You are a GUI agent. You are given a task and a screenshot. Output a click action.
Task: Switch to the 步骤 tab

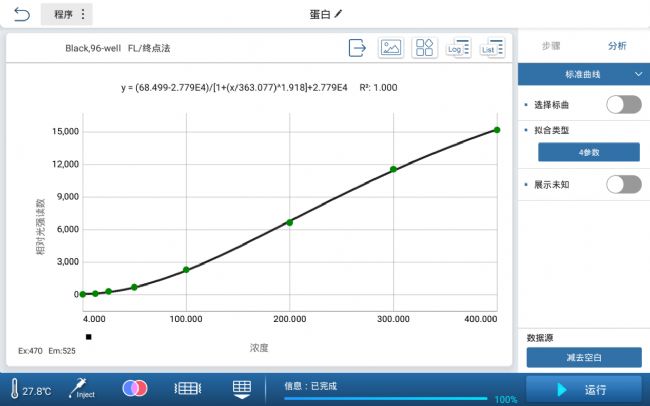tap(551, 46)
